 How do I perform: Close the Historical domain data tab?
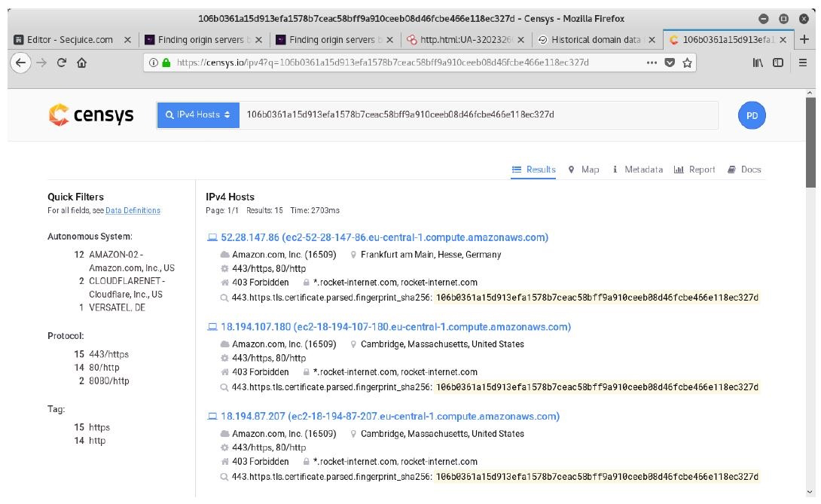click(x=652, y=40)
